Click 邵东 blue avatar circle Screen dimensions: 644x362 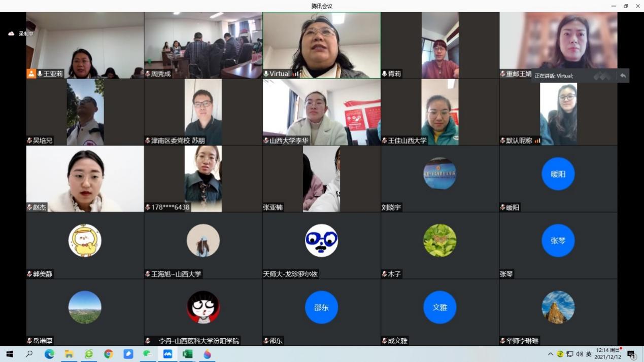click(x=321, y=307)
